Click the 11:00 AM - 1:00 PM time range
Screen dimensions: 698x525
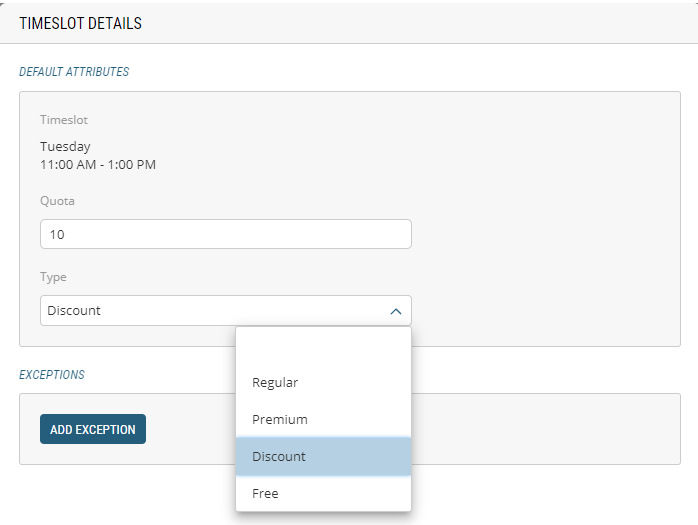(x=98, y=164)
